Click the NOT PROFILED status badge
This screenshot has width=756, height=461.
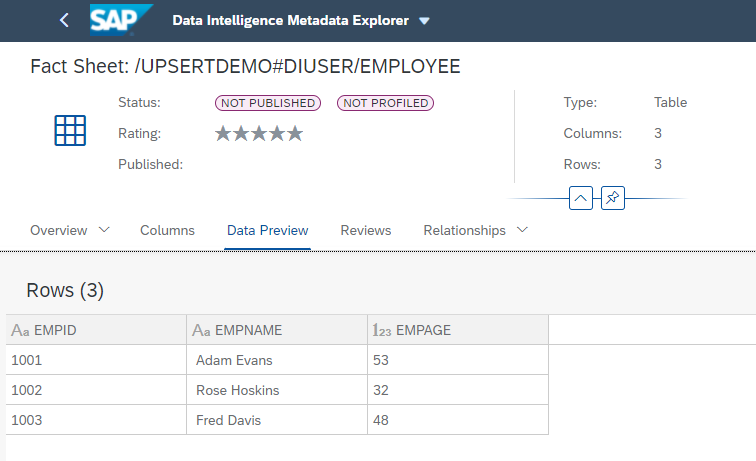(385, 103)
